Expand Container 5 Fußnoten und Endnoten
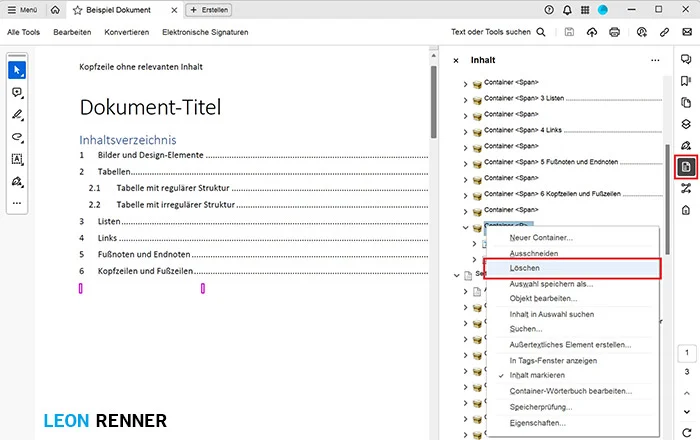This screenshot has height=440, width=700. tap(465, 162)
